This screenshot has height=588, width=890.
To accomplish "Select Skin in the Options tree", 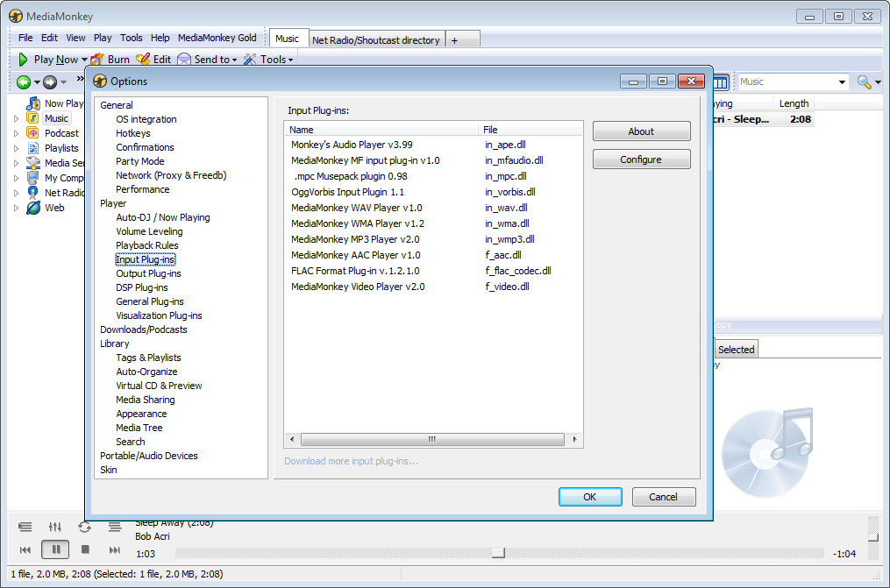I will (109, 470).
